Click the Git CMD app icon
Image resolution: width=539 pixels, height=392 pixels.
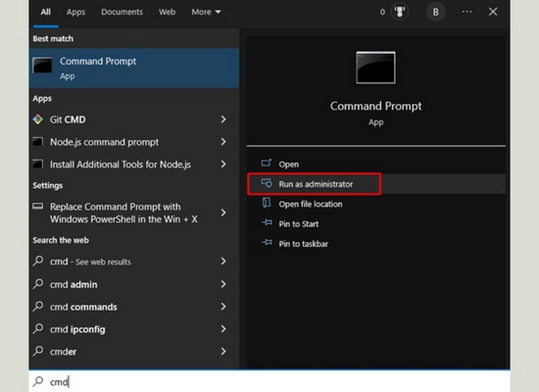pyautogui.click(x=38, y=120)
